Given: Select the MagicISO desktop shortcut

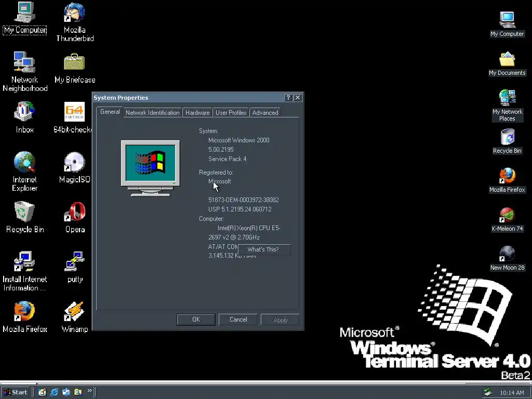Looking at the screenshot, I should pos(75,167).
